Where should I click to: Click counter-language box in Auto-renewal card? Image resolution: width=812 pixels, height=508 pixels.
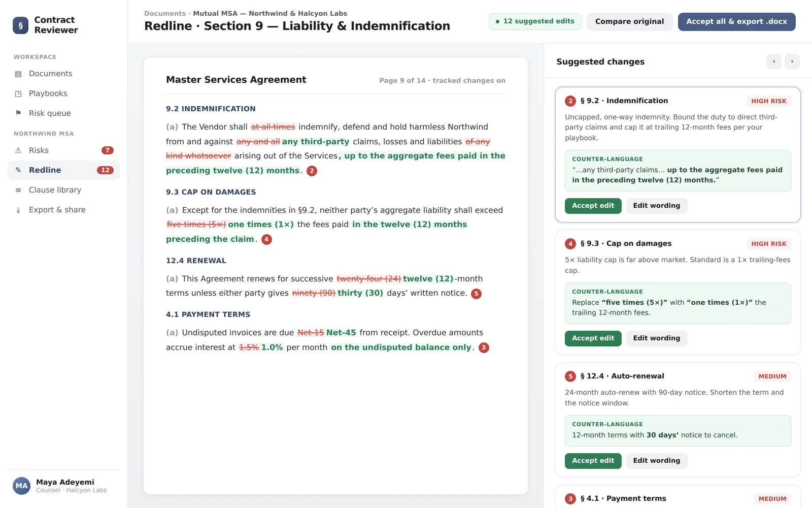(x=678, y=431)
